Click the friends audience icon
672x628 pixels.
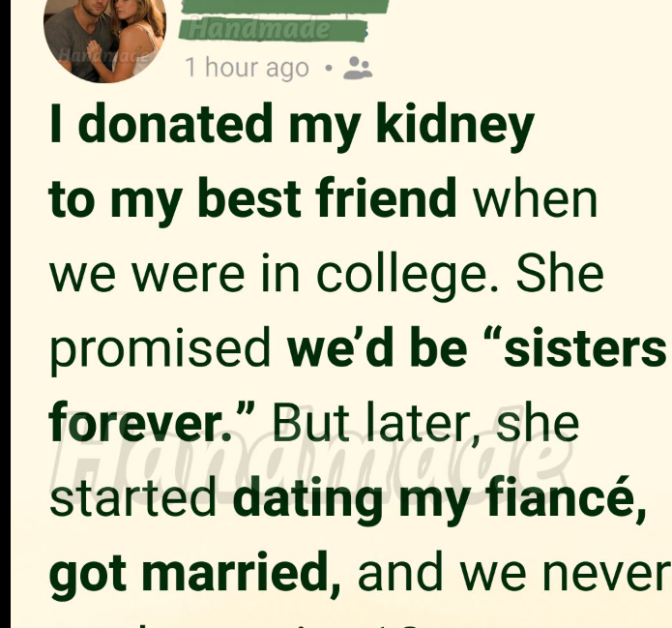(358, 68)
